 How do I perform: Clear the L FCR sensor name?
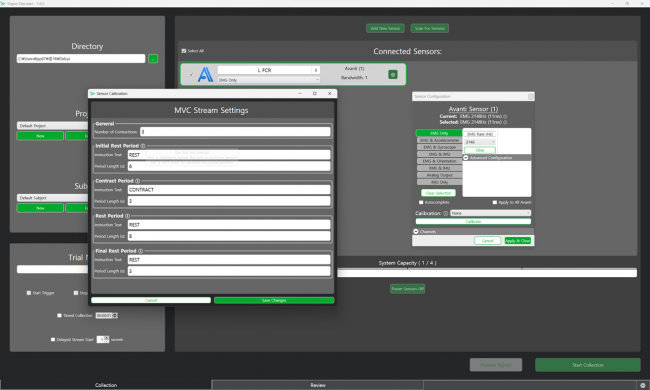315,70
